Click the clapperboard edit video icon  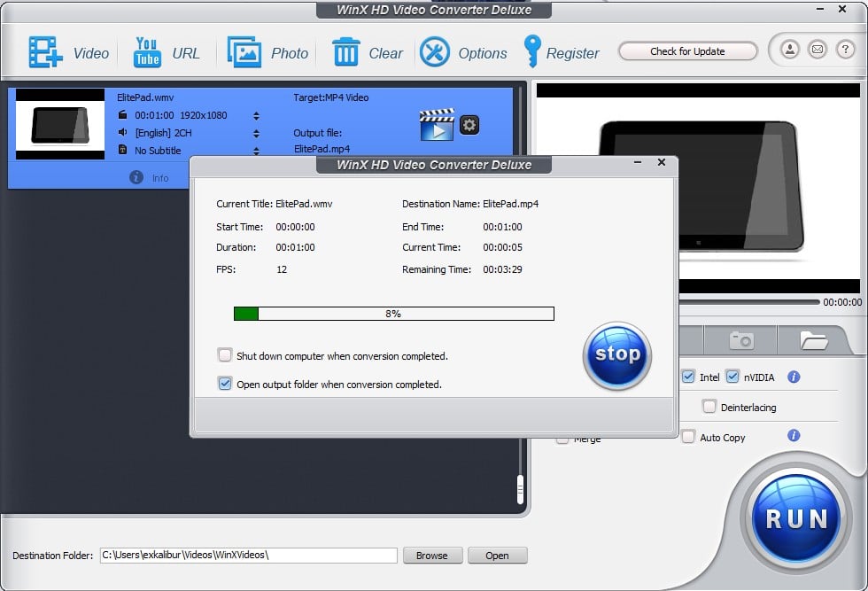437,125
